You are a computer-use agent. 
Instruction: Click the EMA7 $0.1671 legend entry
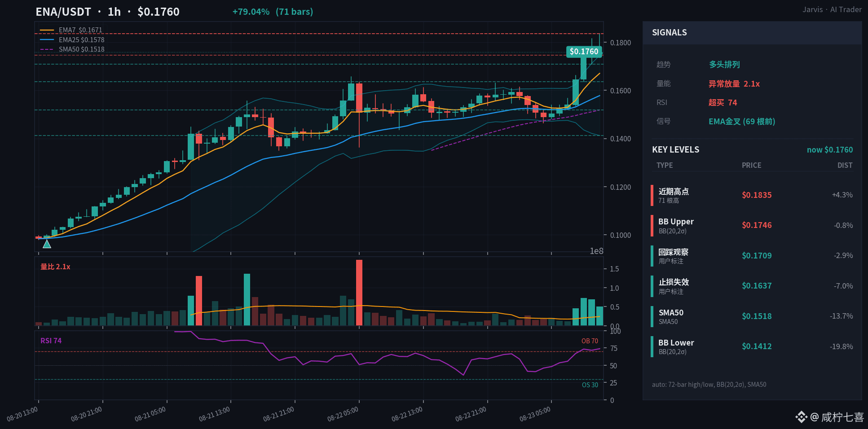(x=80, y=30)
